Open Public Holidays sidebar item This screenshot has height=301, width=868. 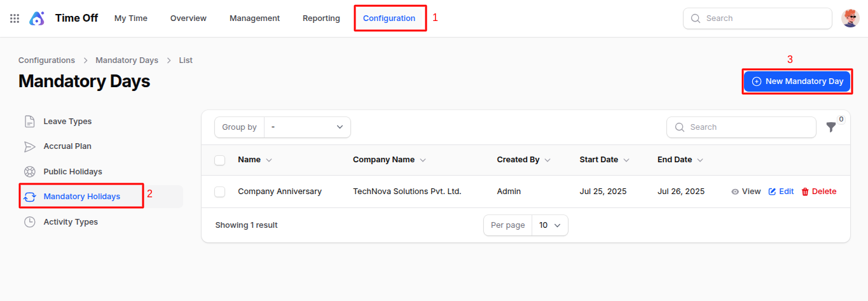72,172
